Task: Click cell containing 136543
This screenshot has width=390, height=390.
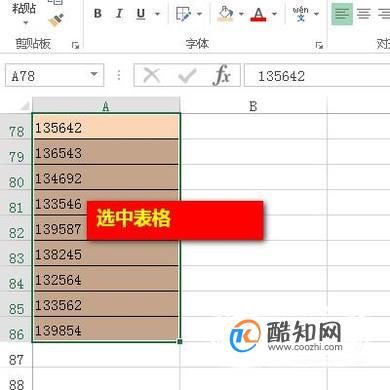Action: tap(106, 152)
